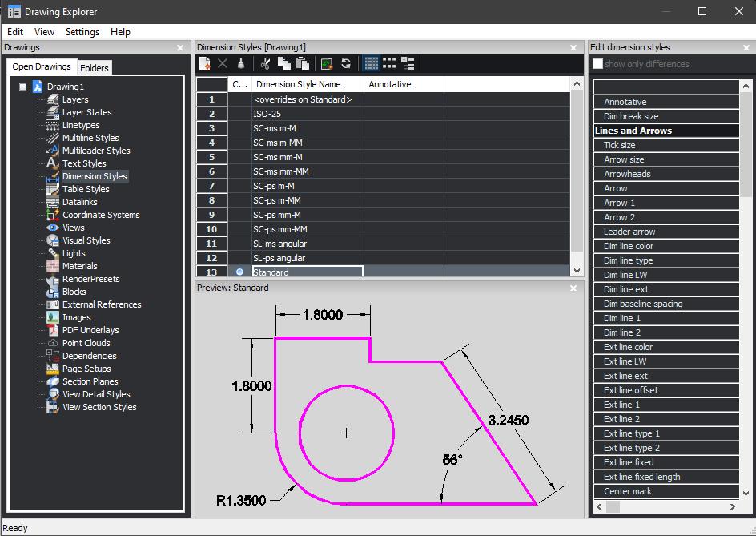Screen dimensions: 756x536
Task: Enable the show only differences checkbox
Action: [597, 64]
